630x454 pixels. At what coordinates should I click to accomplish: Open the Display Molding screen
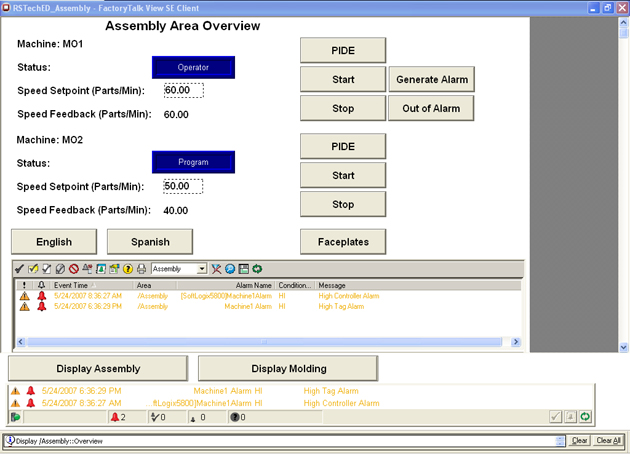click(x=288, y=368)
